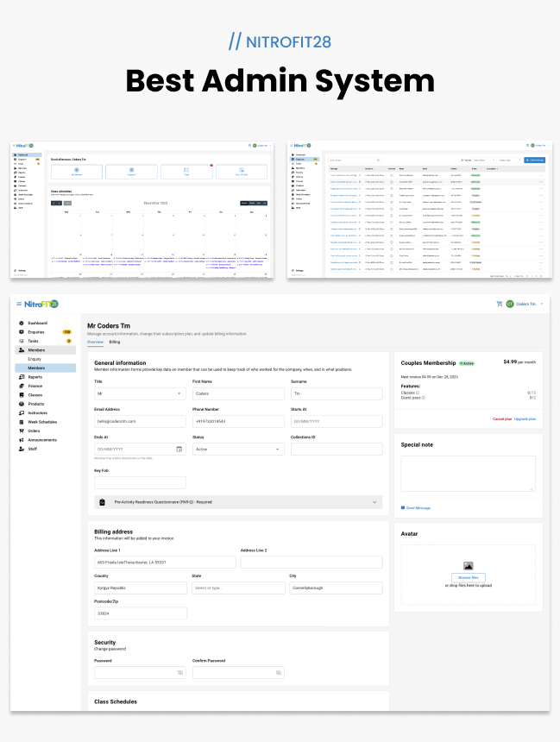This screenshot has height=742, width=560.
Task: Click the PAR-Q clipboard icon
Action: coord(102,502)
